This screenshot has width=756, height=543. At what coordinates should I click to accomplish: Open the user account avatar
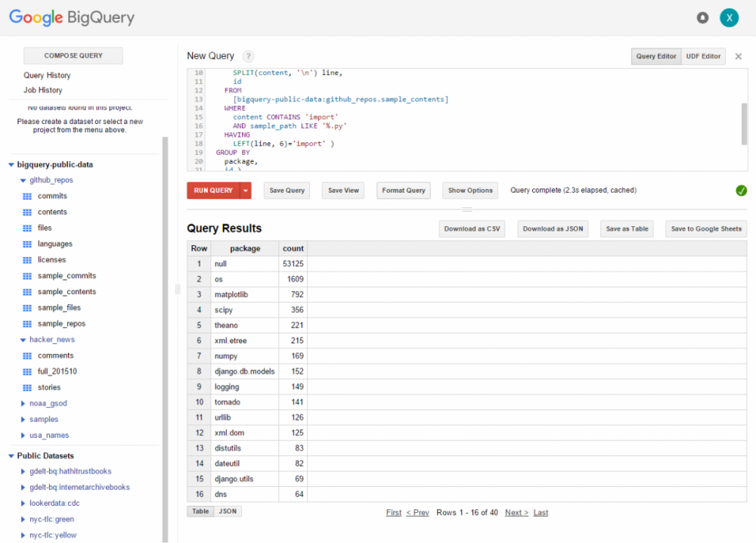(x=729, y=18)
